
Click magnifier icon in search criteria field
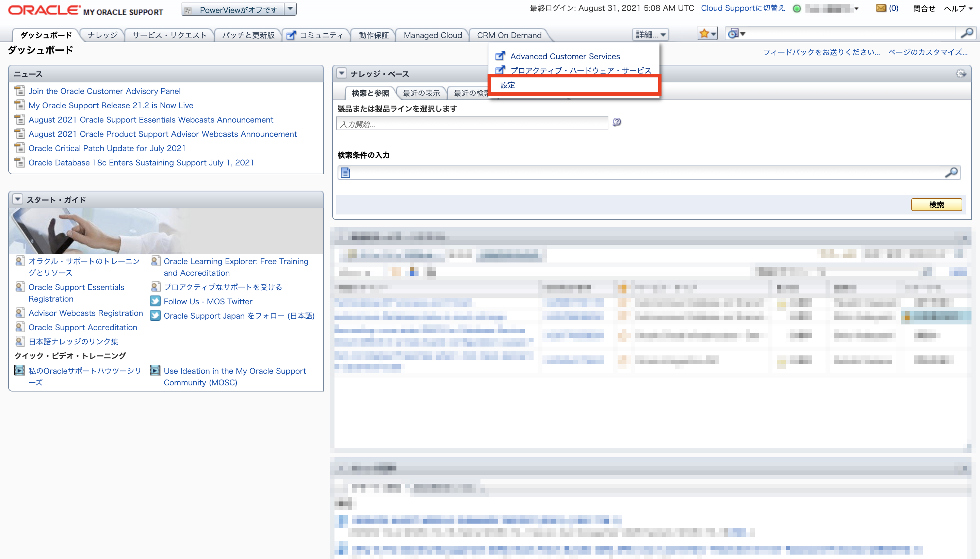point(951,173)
